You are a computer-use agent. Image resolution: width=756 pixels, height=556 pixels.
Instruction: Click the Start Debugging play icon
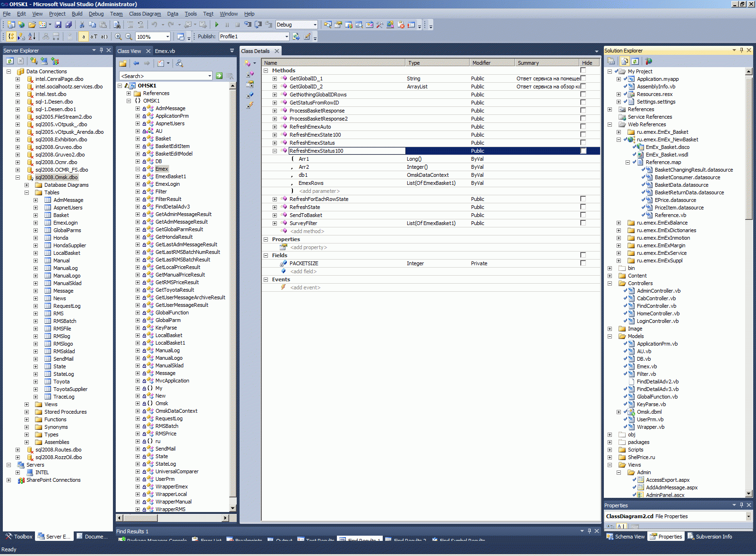(217, 25)
